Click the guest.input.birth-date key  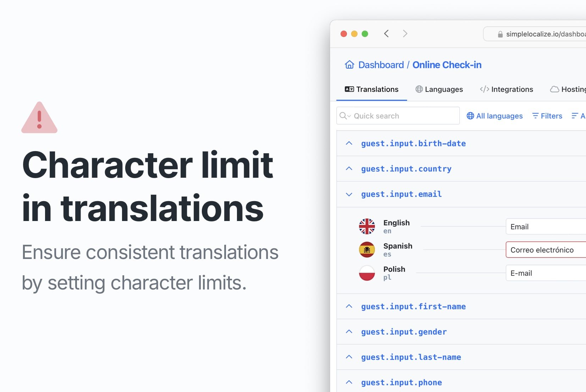pyautogui.click(x=414, y=143)
